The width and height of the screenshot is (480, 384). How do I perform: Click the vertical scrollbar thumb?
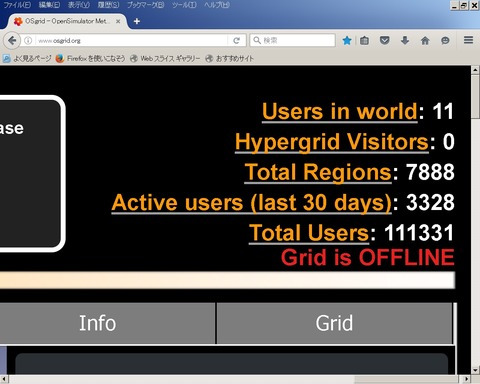click(x=475, y=96)
